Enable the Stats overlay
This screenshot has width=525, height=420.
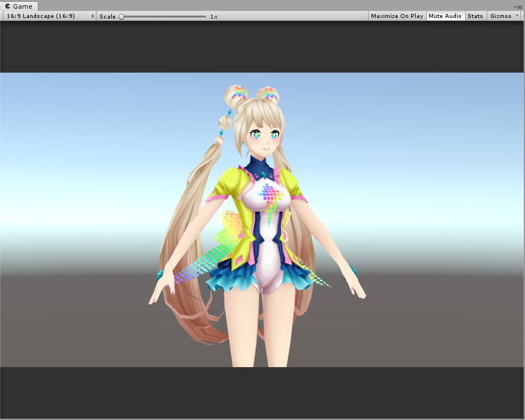475,16
